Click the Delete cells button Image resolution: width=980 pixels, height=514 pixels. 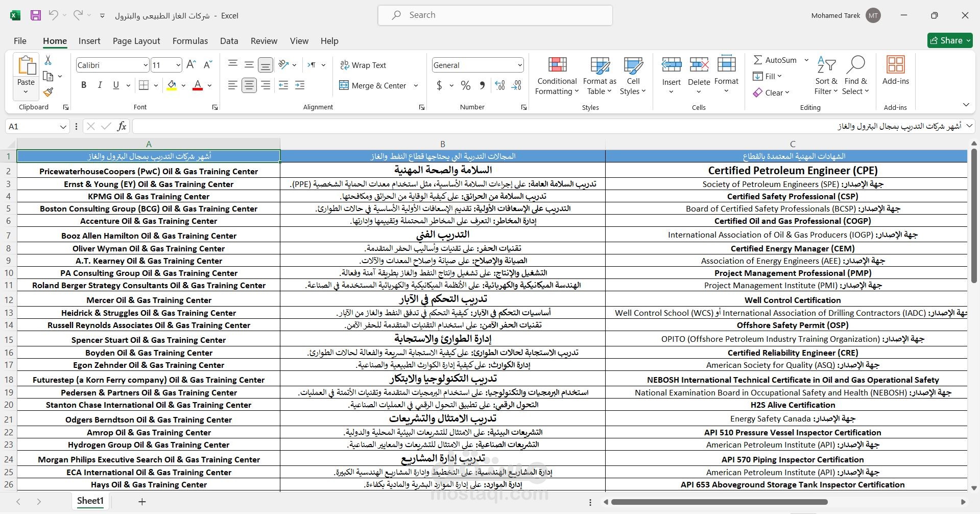[x=699, y=76]
